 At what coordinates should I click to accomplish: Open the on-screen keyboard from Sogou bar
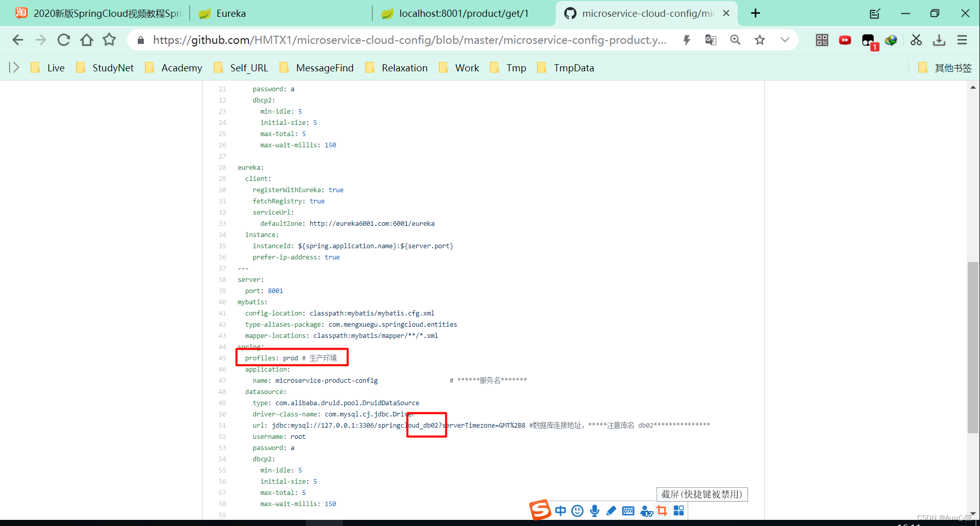coord(628,510)
